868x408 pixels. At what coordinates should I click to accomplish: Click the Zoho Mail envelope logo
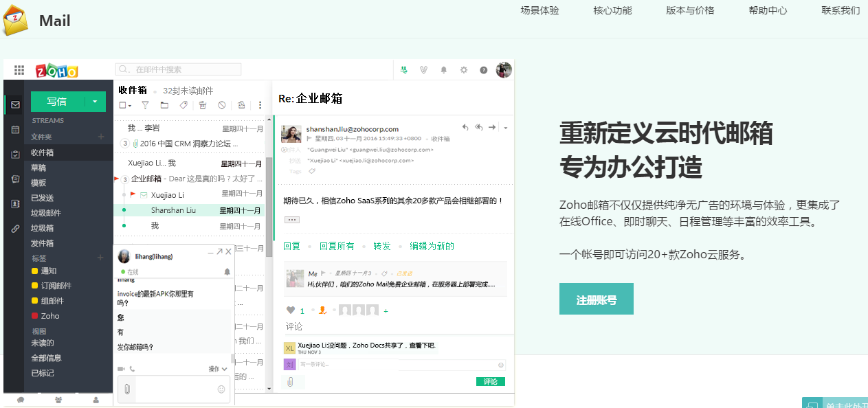pyautogui.click(x=15, y=19)
